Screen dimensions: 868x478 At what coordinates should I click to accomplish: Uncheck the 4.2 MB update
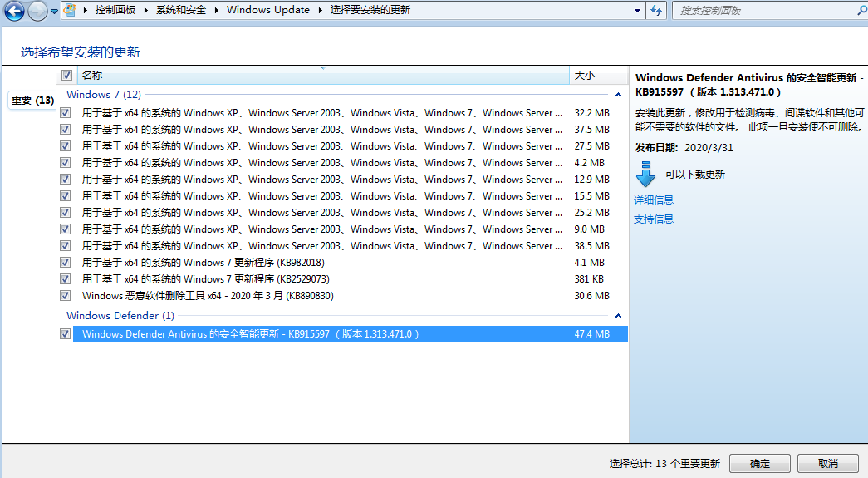tap(66, 163)
